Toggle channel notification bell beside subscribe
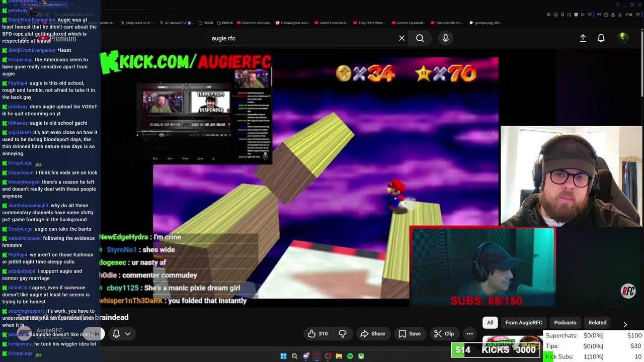The height and width of the screenshot is (362, 644). click(116, 334)
